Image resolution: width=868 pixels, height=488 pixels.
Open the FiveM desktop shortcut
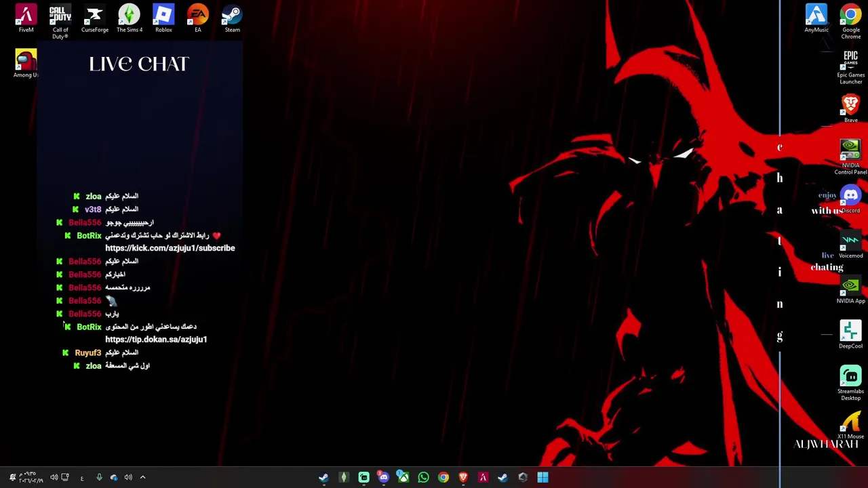click(x=26, y=18)
